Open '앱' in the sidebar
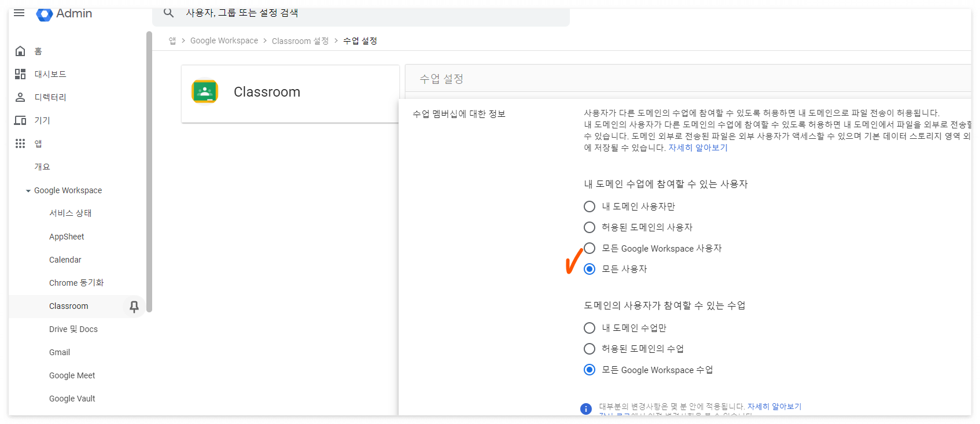Viewport: 980px width, 424px height. point(38,143)
